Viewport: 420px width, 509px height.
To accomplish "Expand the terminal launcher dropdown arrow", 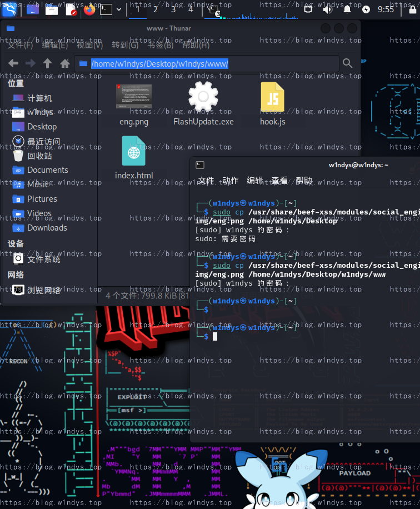I will pos(119,10).
